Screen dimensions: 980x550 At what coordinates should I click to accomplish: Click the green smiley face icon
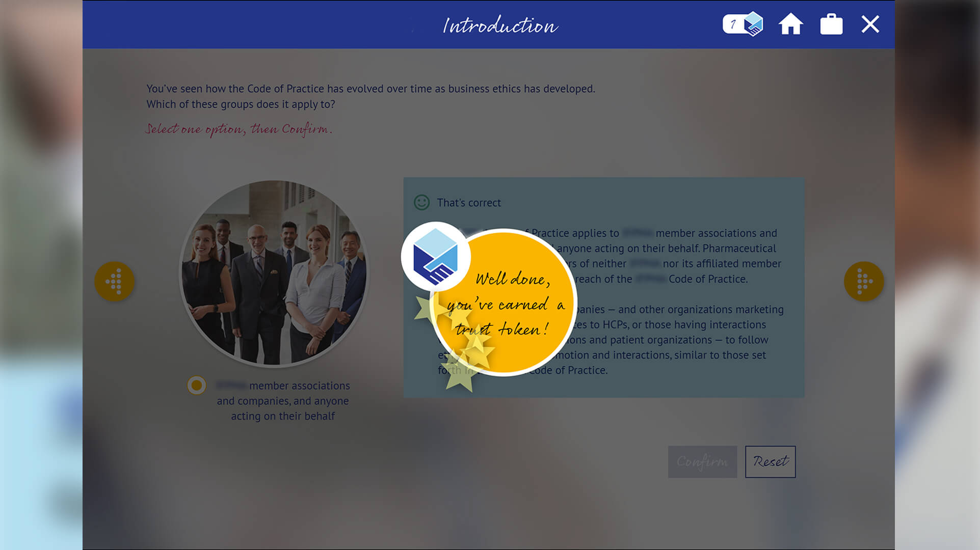421,202
